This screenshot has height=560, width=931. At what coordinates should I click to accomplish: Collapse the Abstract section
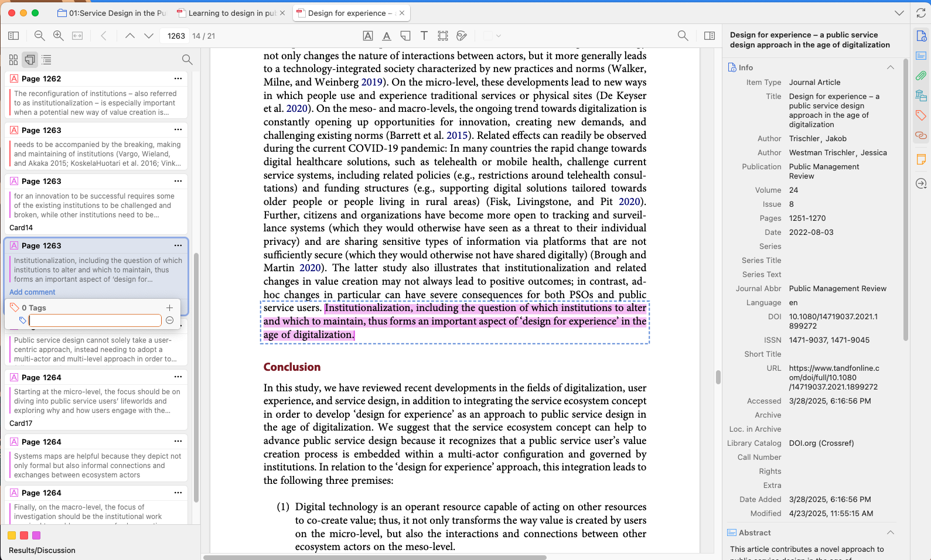coord(891,532)
